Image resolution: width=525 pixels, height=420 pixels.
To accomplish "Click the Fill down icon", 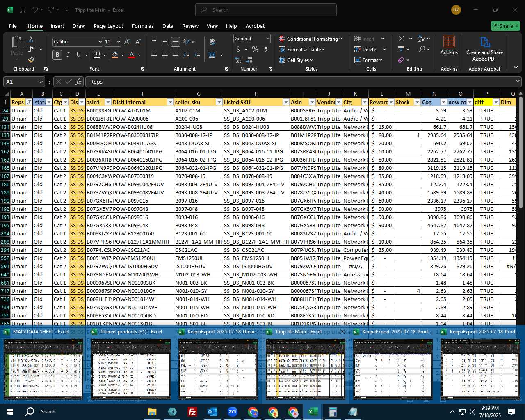I will [401, 49].
